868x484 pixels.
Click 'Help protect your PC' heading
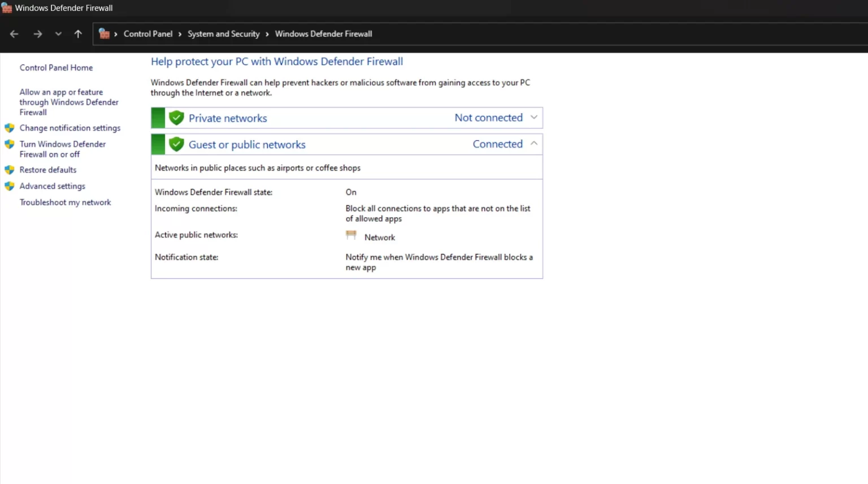click(277, 62)
